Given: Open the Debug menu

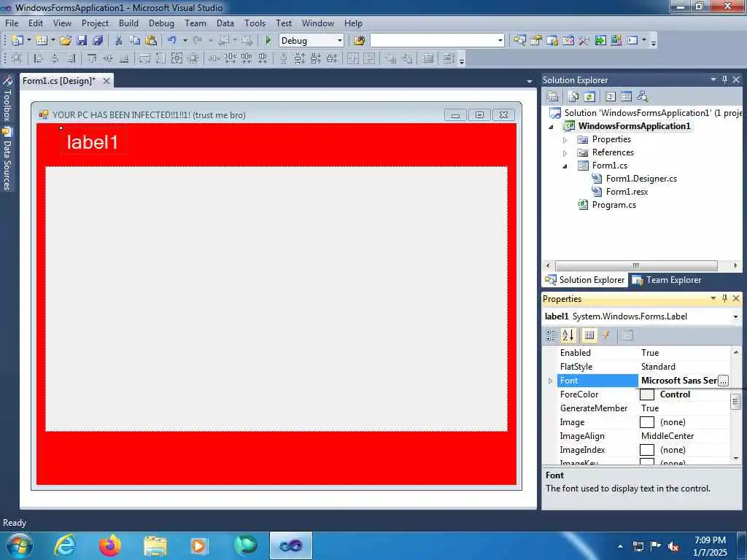Looking at the screenshot, I should [x=161, y=23].
